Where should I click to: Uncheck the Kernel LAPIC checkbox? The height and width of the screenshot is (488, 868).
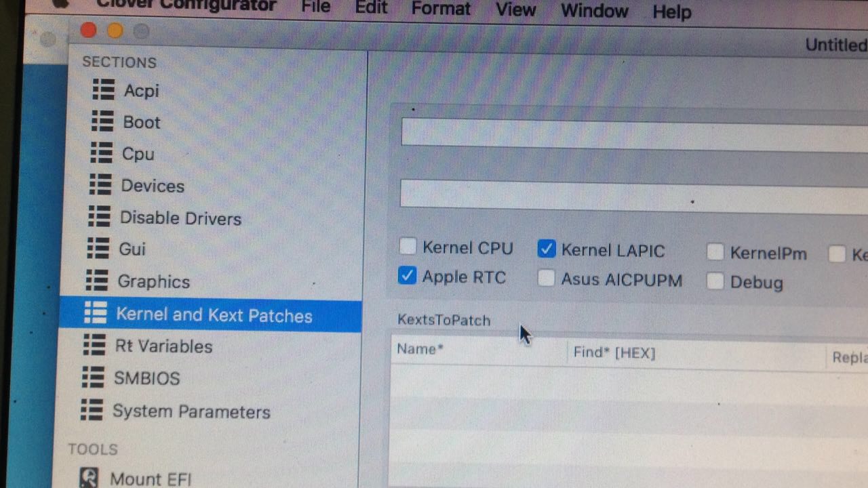[547, 249]
